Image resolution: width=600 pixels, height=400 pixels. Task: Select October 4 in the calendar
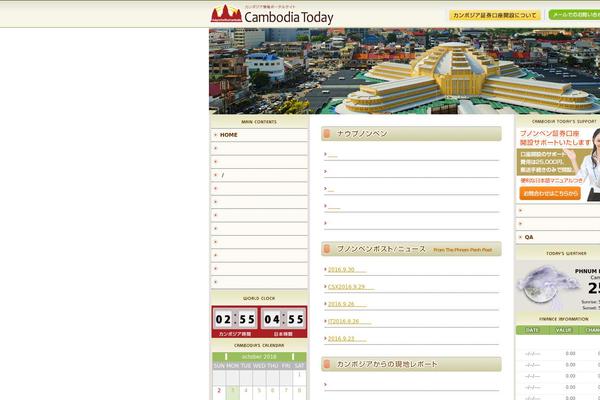(246, 392)
